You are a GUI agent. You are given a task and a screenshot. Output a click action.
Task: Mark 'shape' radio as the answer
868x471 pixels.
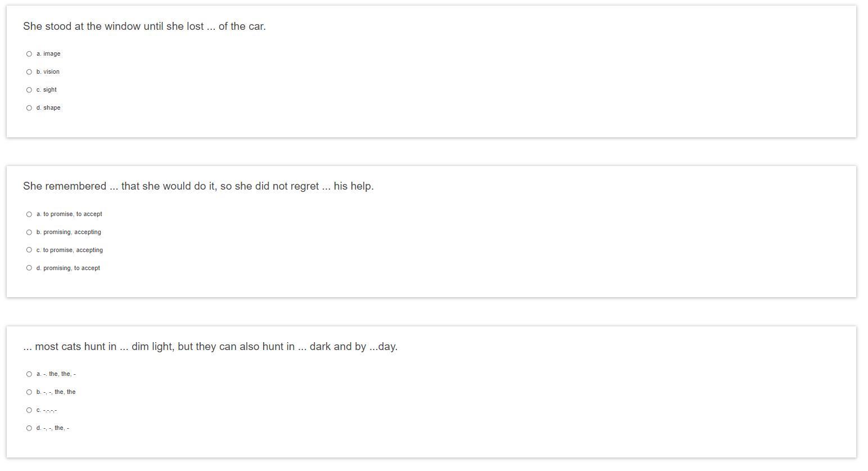(x=29, y=108)
